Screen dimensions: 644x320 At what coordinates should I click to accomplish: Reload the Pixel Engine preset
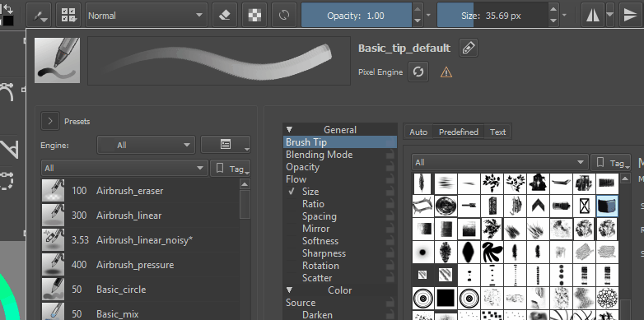coord(418,72)
